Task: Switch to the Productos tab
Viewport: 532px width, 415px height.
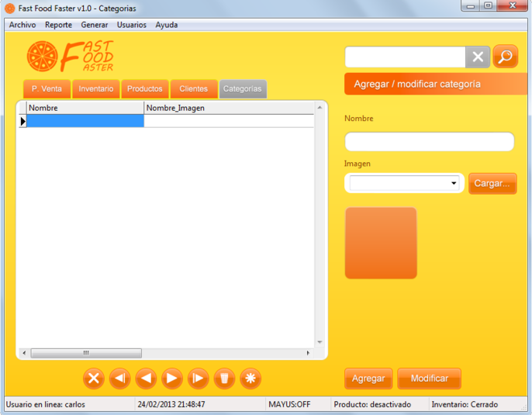Action: tap(145, 89)
